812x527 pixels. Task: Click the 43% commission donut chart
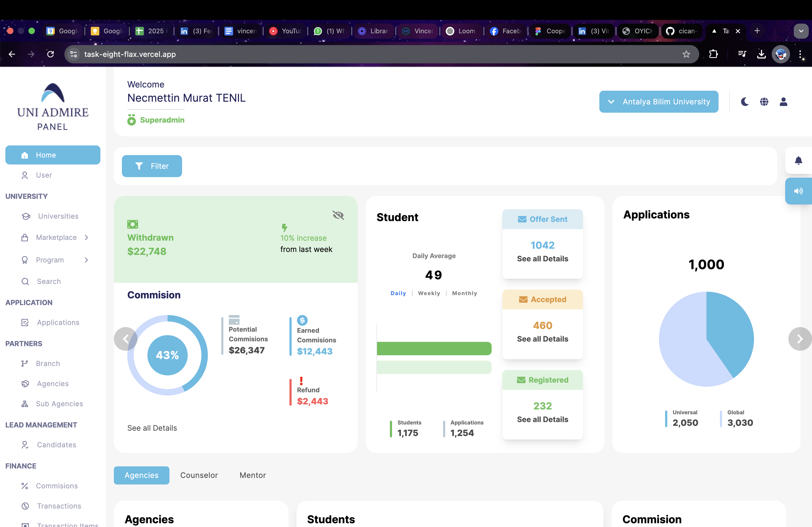pyautogui.click(x=167, y=355)
